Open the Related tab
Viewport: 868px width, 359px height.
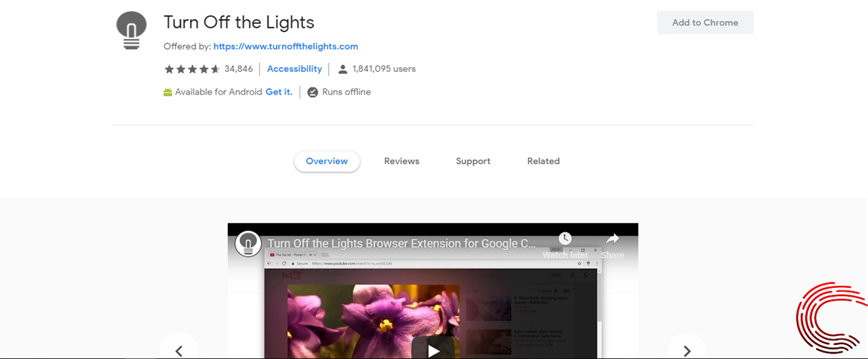tap(543, 161)
